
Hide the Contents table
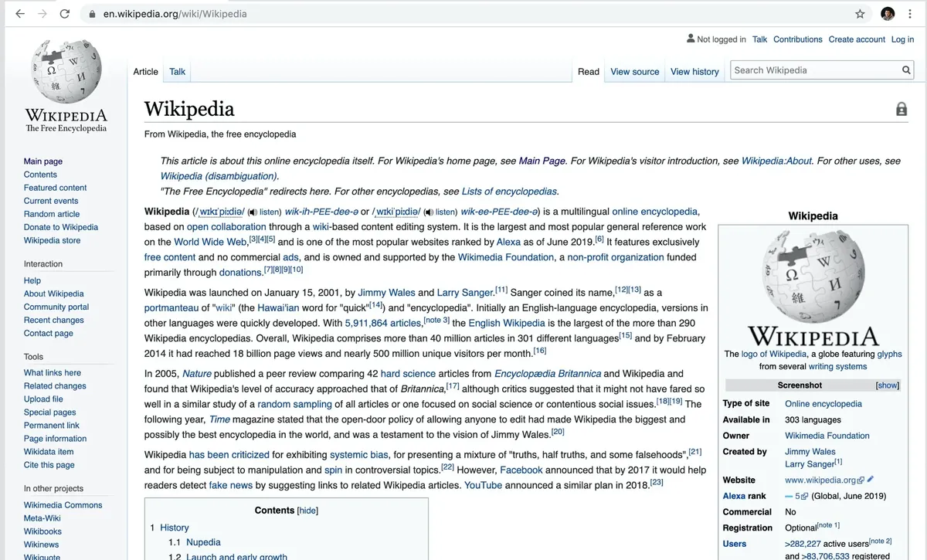pyautogui.click(x=307, y=511)
